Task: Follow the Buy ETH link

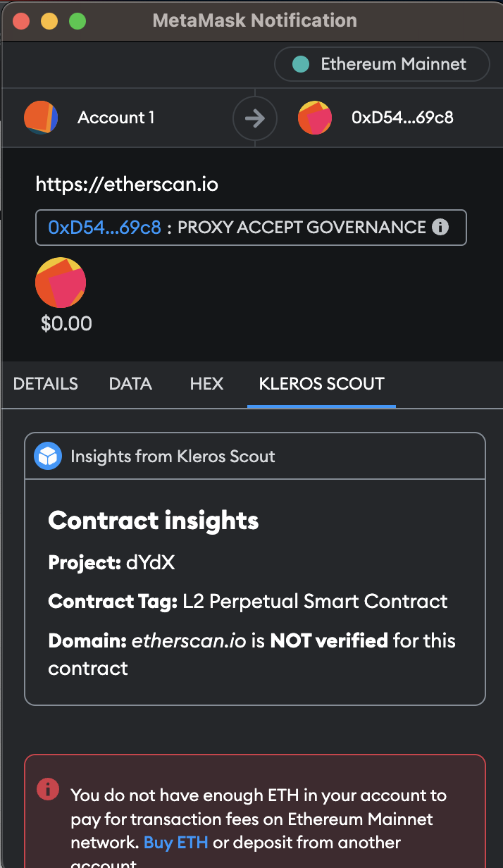Action: click(x=176, y=843)
